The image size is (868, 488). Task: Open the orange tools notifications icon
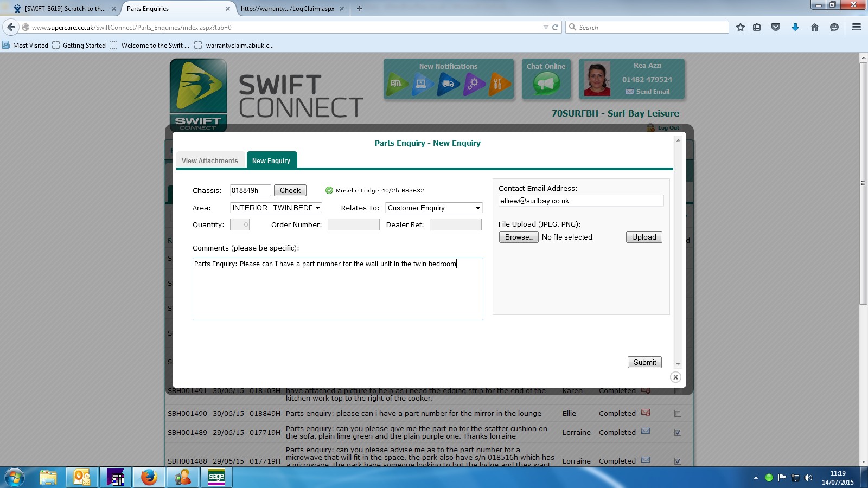point(500,84)
